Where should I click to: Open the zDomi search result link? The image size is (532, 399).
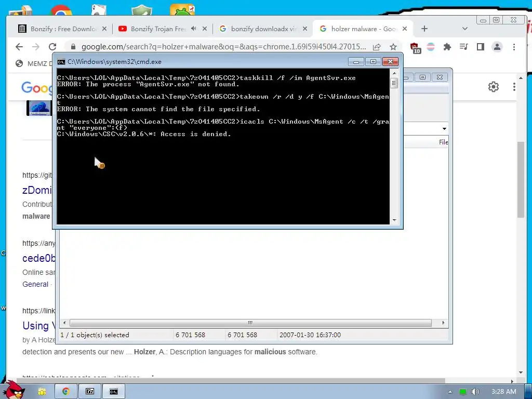click(37, 190)
